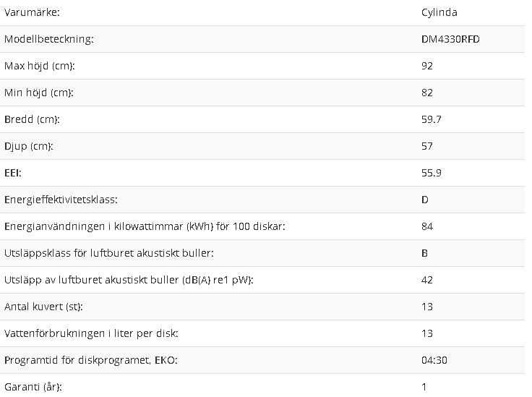The width and height of the screenshot is (532, 397).
Task: Click the Cylinda brand value
Action: click(439, 12)
